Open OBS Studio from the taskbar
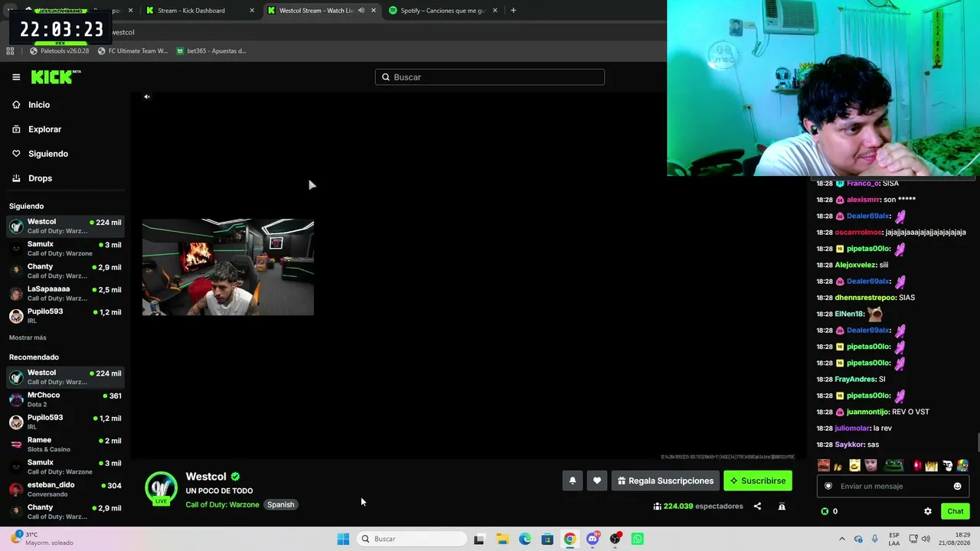This screenshot has width=980, height=551. (615, 539)
